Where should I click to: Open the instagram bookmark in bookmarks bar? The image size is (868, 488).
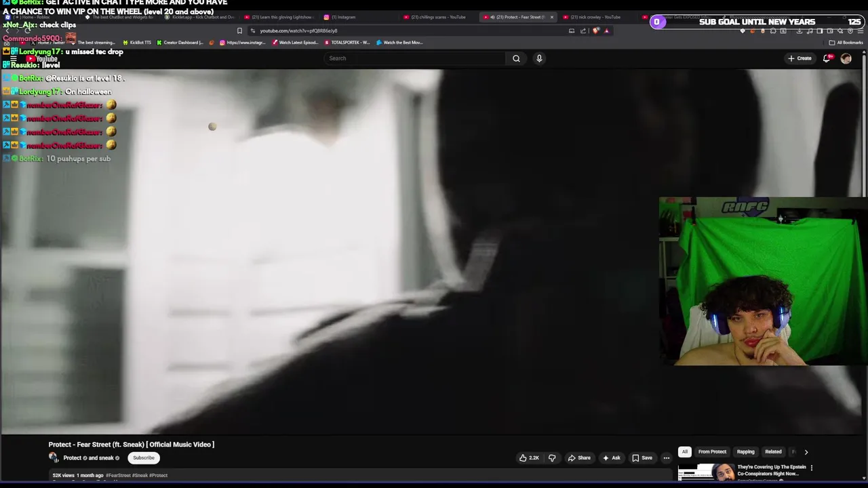(x=243, y=43)
